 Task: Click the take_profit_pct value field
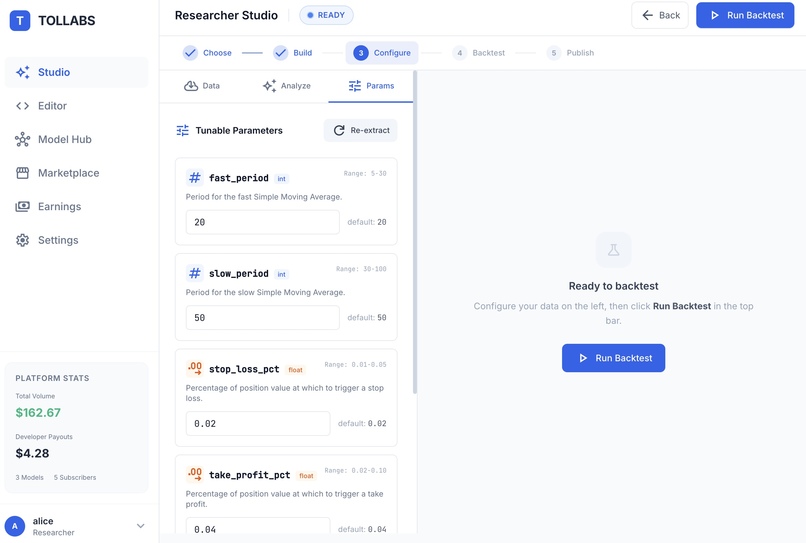(258, 527)
